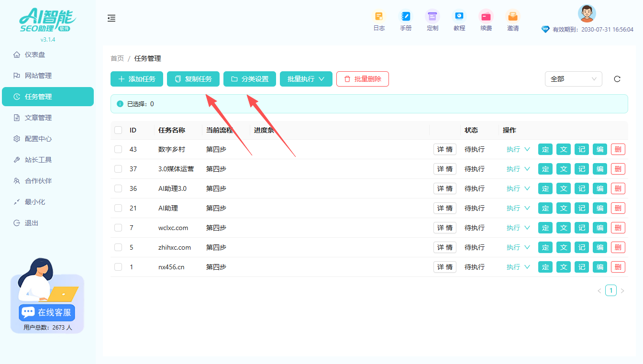
Task: Click the 文 button for task 数字乡村
Action: pos(563,149)
